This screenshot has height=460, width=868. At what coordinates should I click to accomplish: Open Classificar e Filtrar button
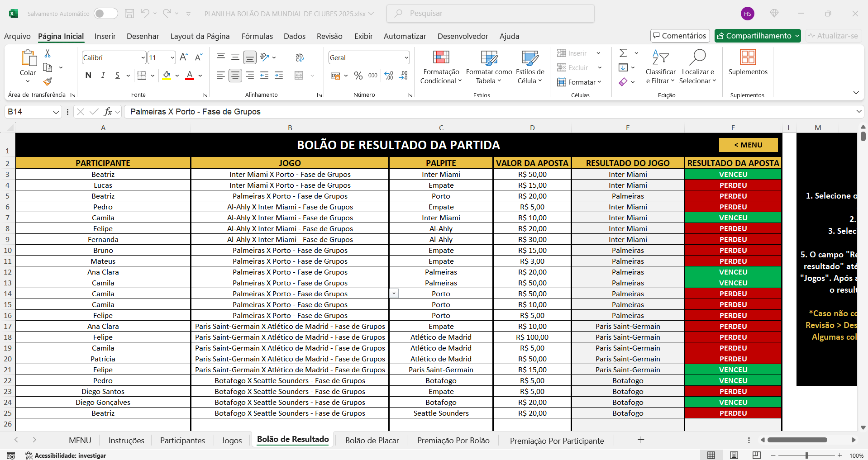[x=660, y=67]
